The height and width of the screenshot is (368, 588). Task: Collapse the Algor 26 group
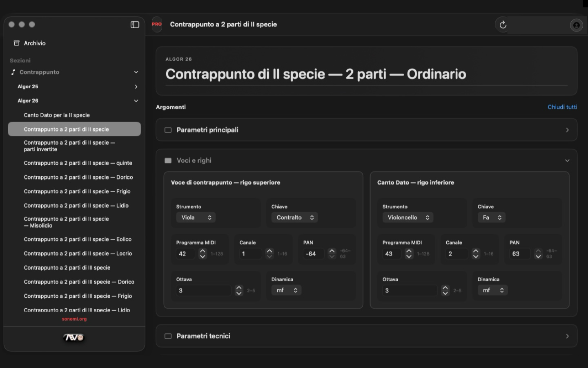click(x=136, y=101)
